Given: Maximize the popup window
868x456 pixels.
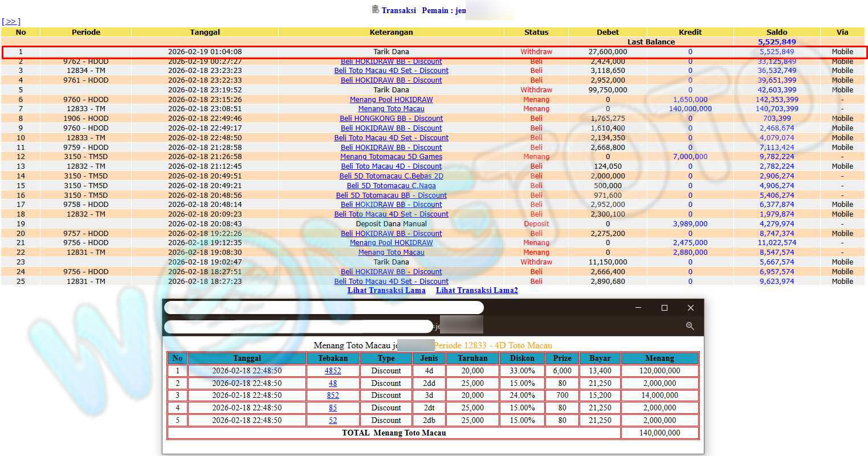Looking at the screenshot, I should coord(664,308).
